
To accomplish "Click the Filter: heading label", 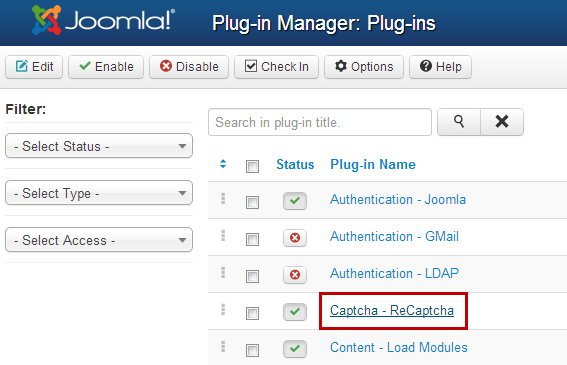I will tap(26, 109).
